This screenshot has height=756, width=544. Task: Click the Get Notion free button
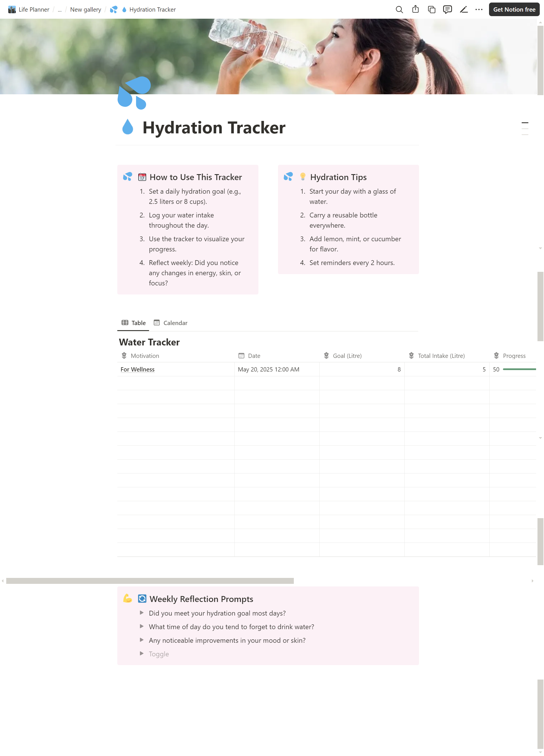(514, 10)
